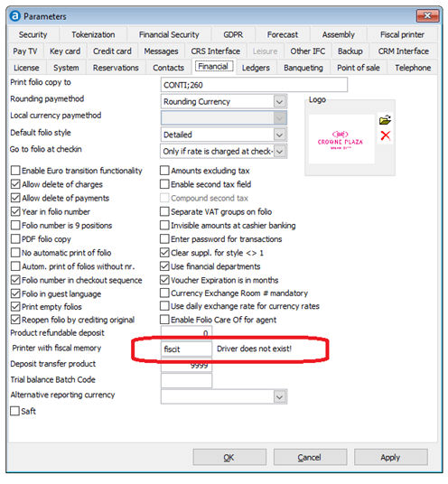Select the Crowne Plaza logo thumbnail

click(341, 139)
